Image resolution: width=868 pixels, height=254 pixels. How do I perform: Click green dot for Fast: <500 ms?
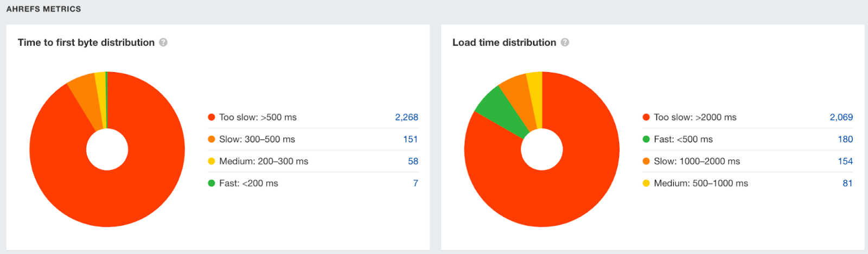tap(646, 139)
